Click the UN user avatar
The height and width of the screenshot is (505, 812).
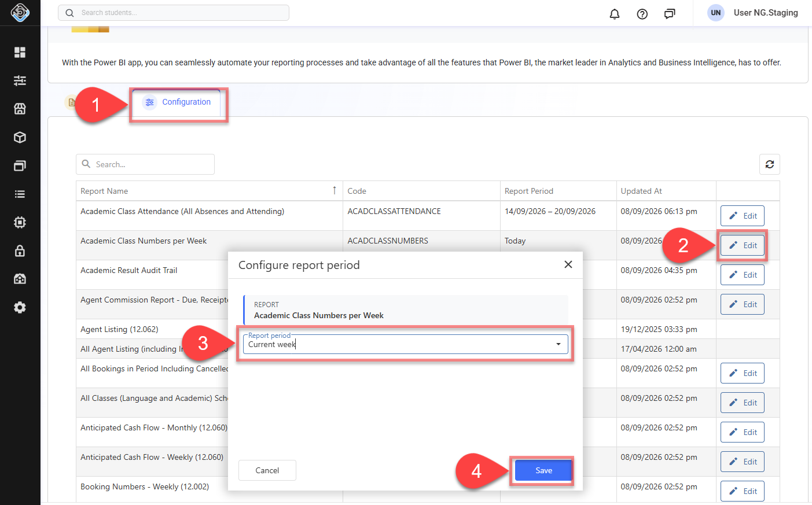716,13
